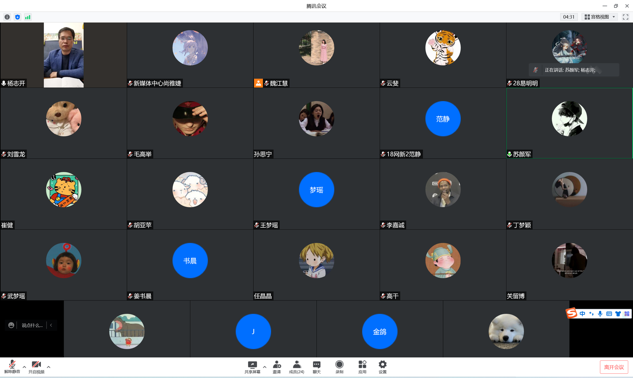Open the grid view layout dropdown
Screen dimensions: 633x378
click(600, 17)
